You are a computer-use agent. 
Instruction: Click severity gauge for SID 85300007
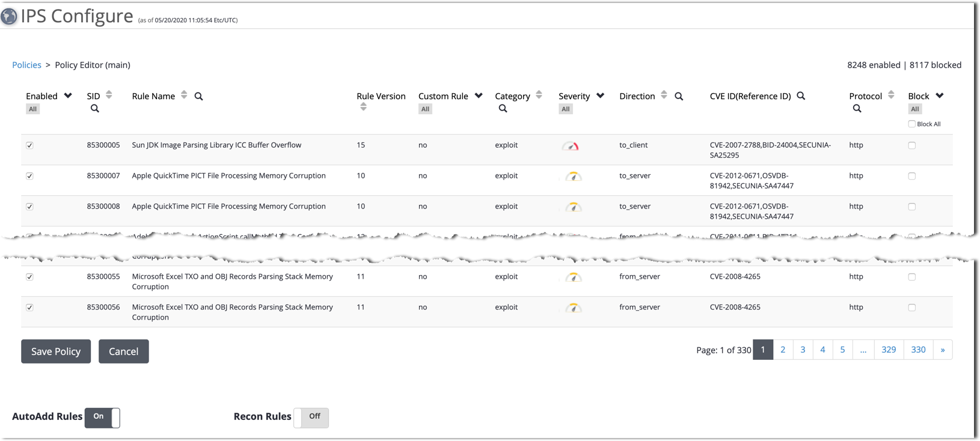[573, 177]
